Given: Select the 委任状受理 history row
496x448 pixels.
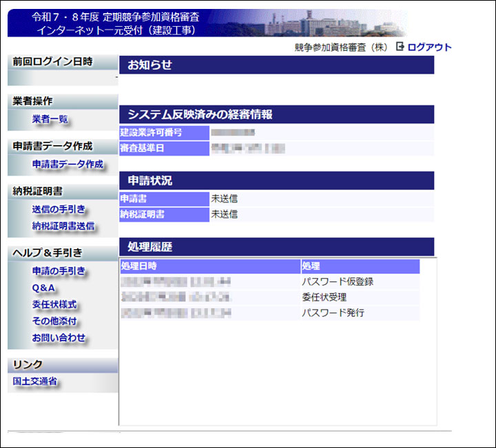Looking at the screenshot, I should 324,297.
